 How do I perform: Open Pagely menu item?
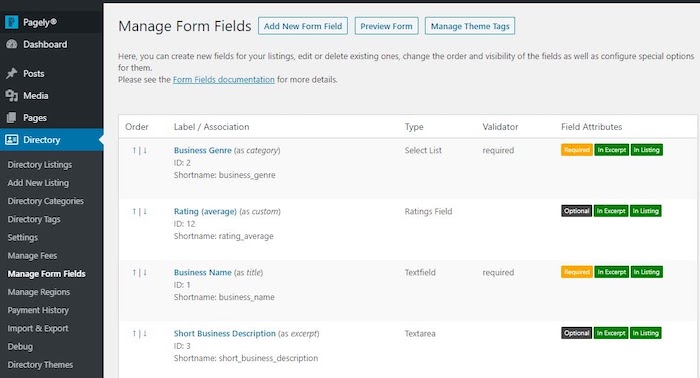click(x=51, y=22)
